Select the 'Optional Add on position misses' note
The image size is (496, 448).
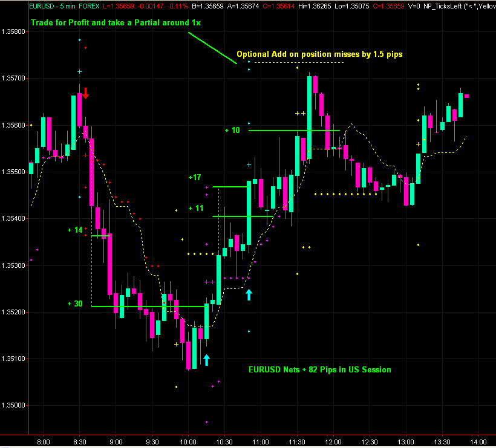pyautogui.click(x=319, y=54)
